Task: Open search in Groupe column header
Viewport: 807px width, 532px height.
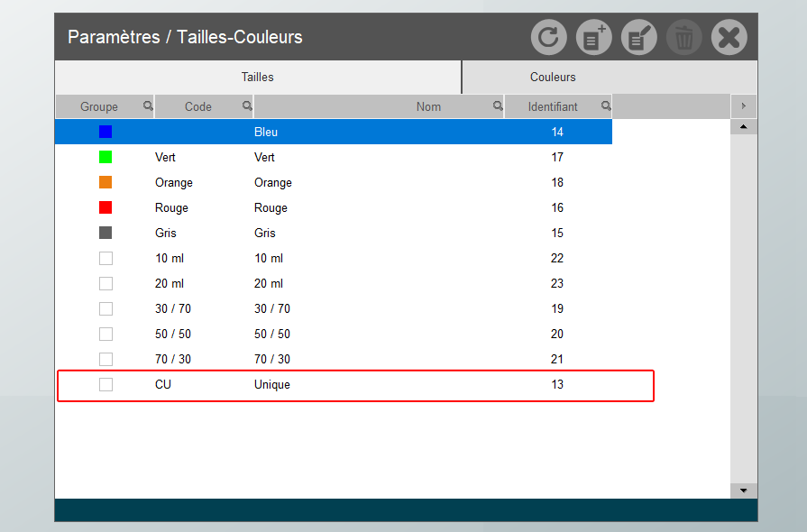Action: pyautogui.click(x=148, y=106)
